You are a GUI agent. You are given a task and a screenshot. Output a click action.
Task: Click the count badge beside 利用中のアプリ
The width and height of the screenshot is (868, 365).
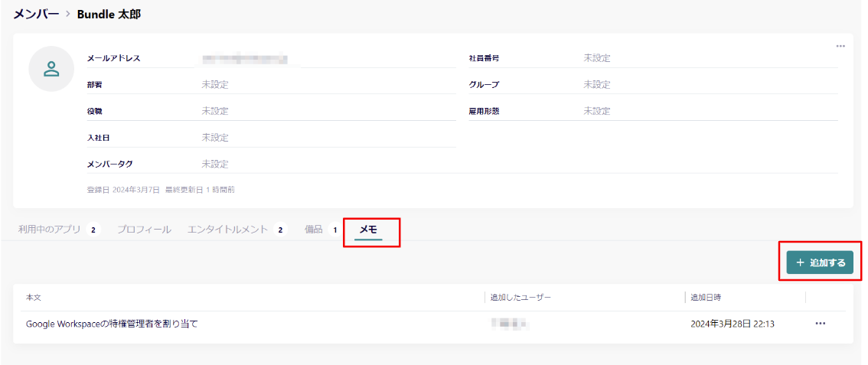pos(93,230)
